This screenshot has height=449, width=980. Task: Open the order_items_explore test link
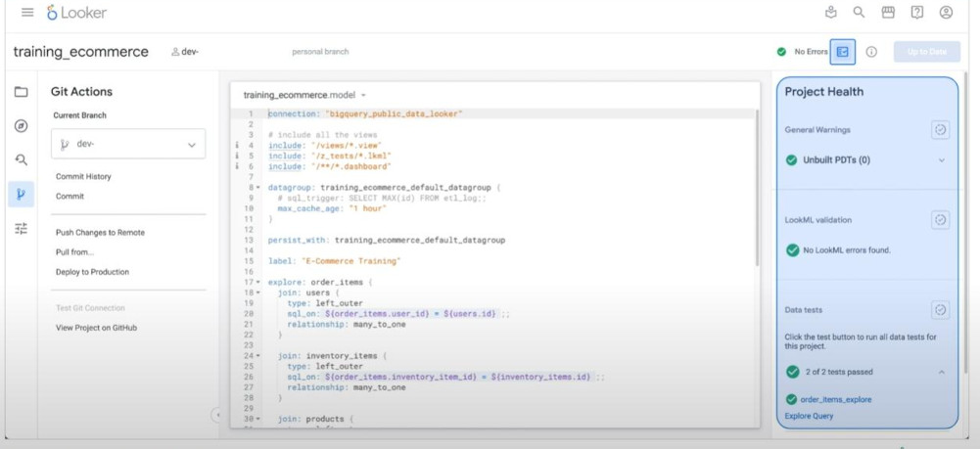click(x=836, y=400)
